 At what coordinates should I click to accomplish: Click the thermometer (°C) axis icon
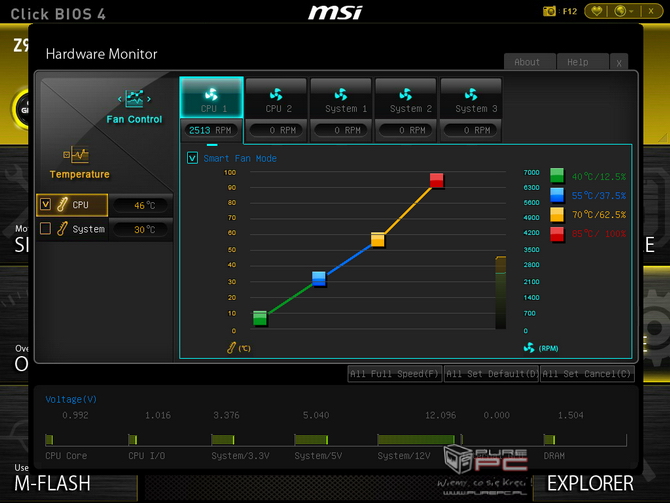[x=231, y=348]
